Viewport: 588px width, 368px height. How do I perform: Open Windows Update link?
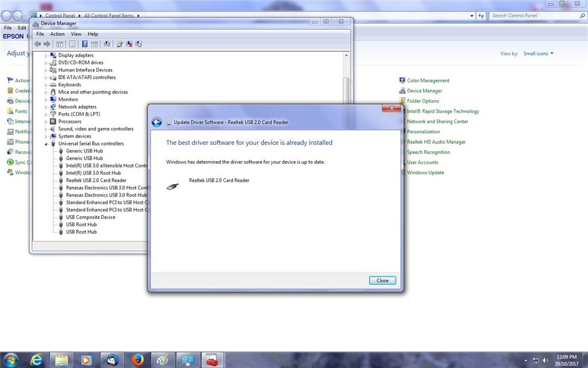[425, 172]
